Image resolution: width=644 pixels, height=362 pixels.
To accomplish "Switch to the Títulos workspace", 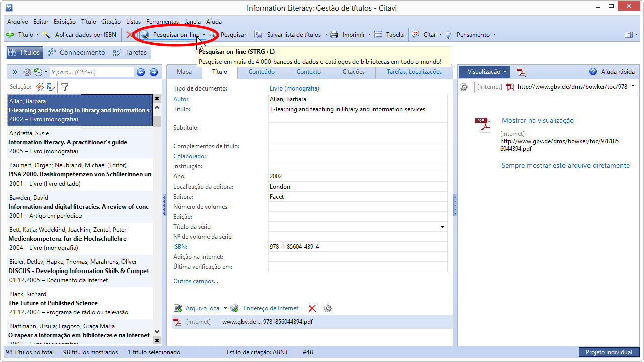I will (24, 52).
